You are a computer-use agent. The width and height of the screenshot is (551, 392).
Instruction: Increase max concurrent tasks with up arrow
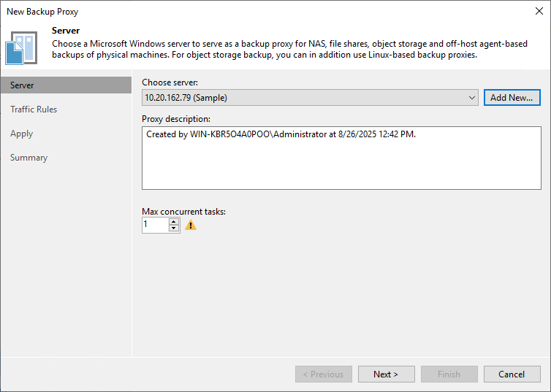174,222
